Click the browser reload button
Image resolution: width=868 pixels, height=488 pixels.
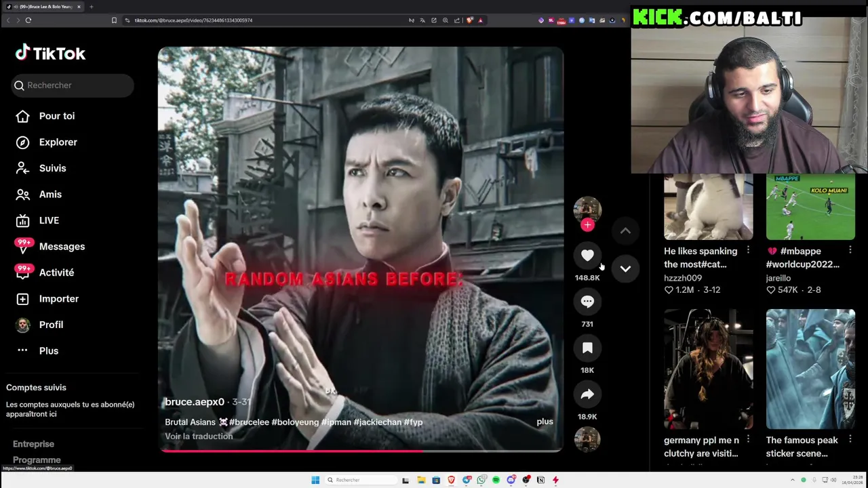point(28,20)
